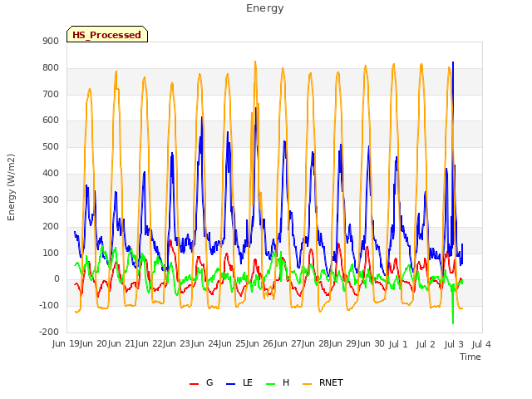This screenshot has width=532, height=399.
Task: Toggle the H series in legend
Action: point(278,382)
